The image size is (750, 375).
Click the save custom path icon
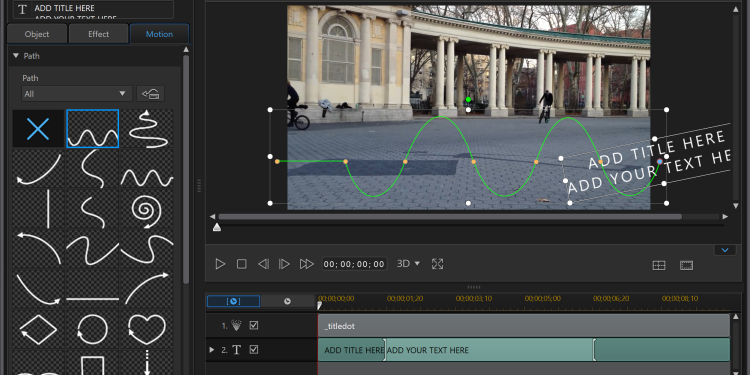pyautogui.click(x=150, y=94)
